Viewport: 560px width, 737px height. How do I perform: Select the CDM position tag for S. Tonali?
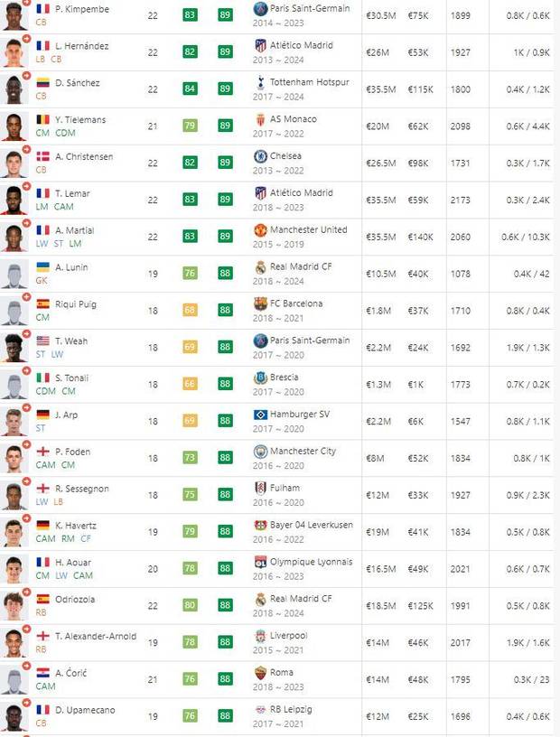(x=45, y=391)
